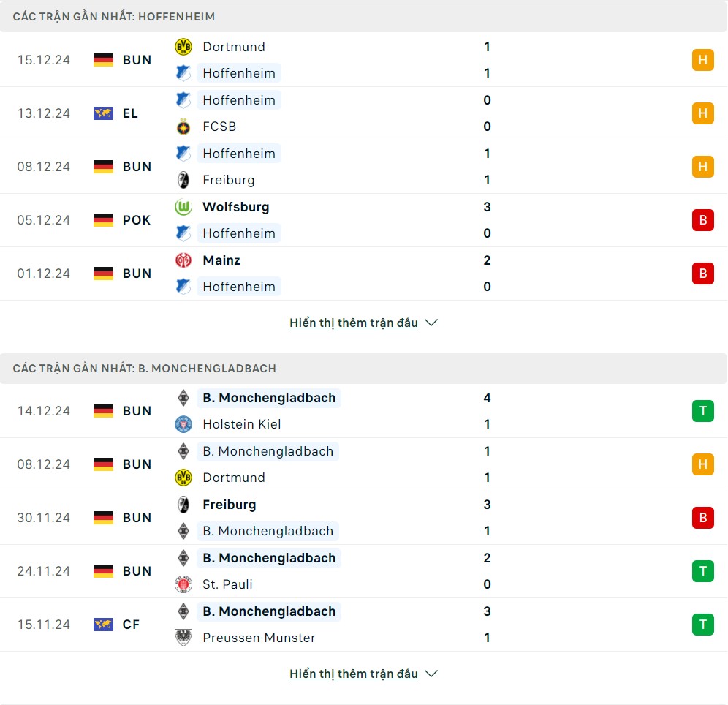This screenshot has width=728, height=705.
Task: Expand more Monchengladbach matches via chevron arrow
Action: coord(431,674)
